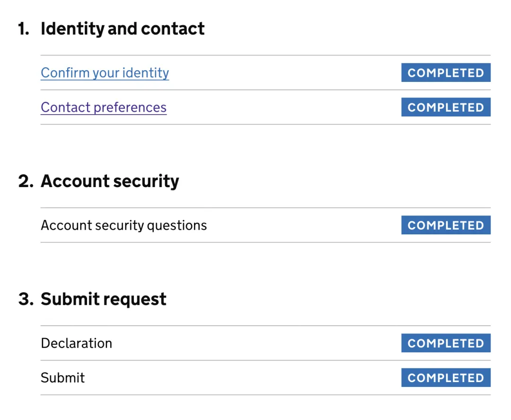Click the Submit task item
511x420 pixels.
point(63,378)
